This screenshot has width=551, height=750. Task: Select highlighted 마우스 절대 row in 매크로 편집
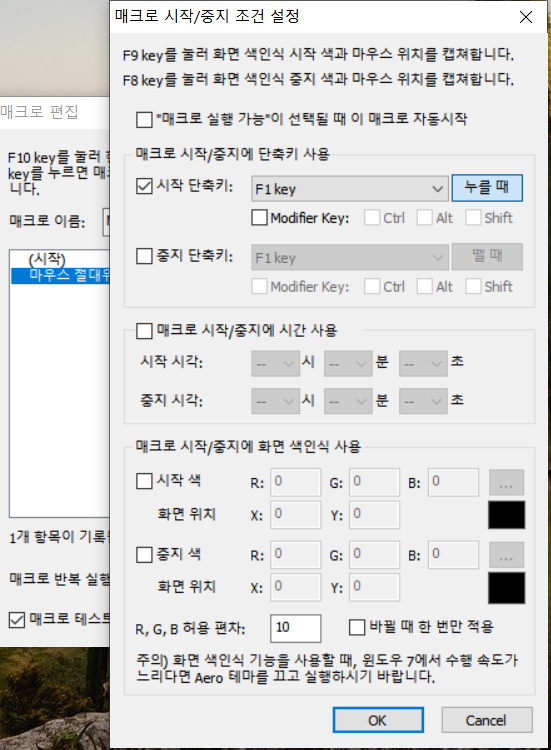61,276
